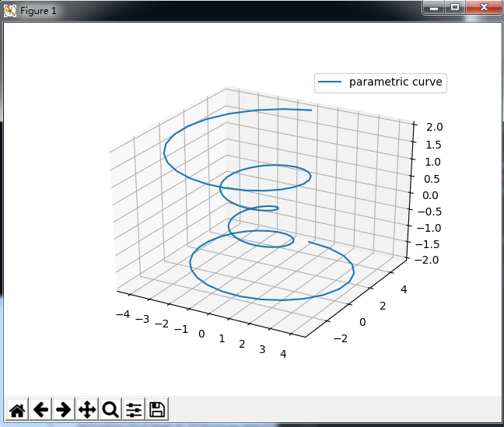Click the 'parametric curve' legend label
This screenshot has width=504, height=427.
coord(396,82)
